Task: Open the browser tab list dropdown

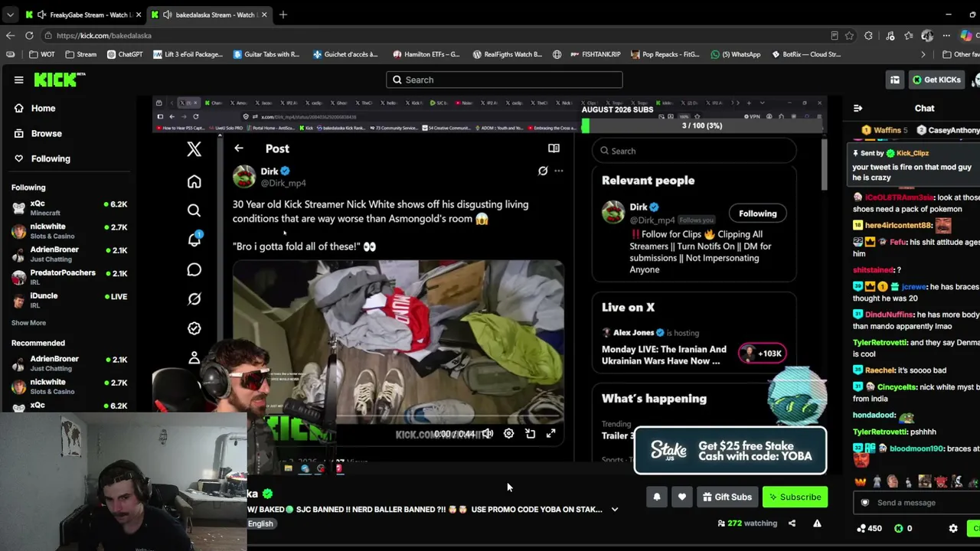Action: click(x=9, y=15)
